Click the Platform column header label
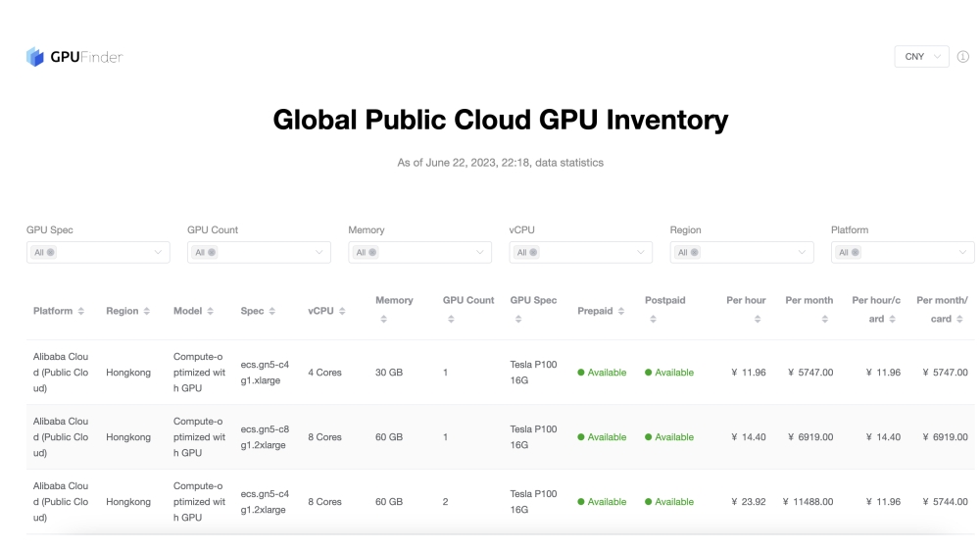This screenshot has height=552, width=980. point(53,311)
